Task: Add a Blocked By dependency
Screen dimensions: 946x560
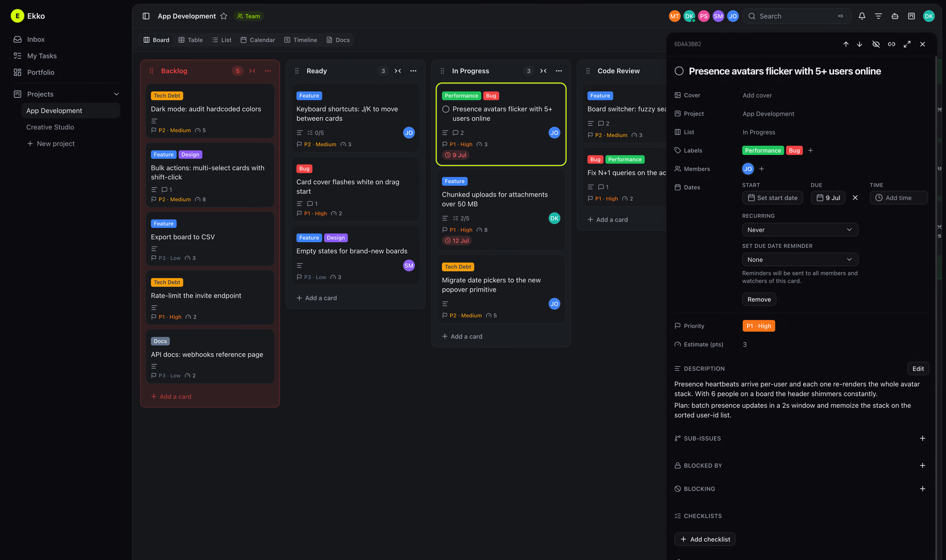Action: point(923,465)
